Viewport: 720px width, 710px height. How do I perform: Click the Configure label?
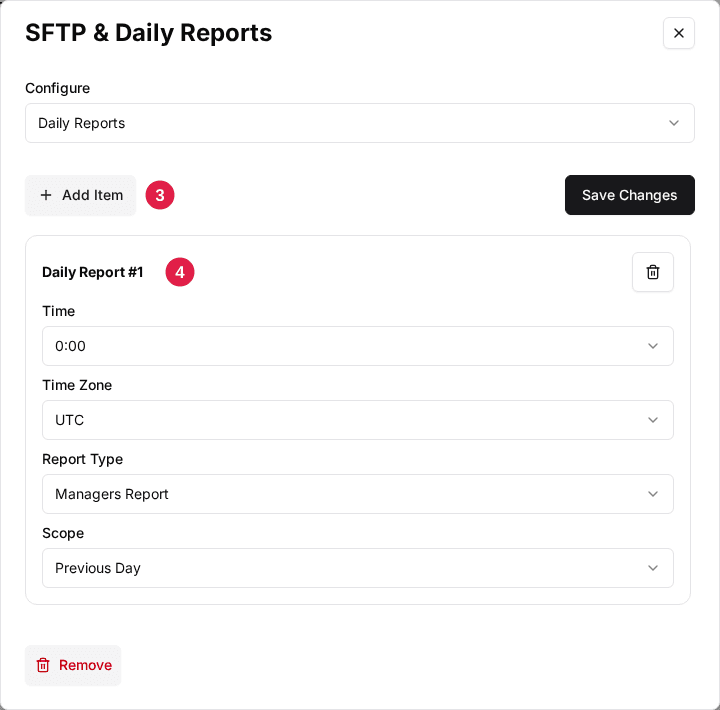57,88
